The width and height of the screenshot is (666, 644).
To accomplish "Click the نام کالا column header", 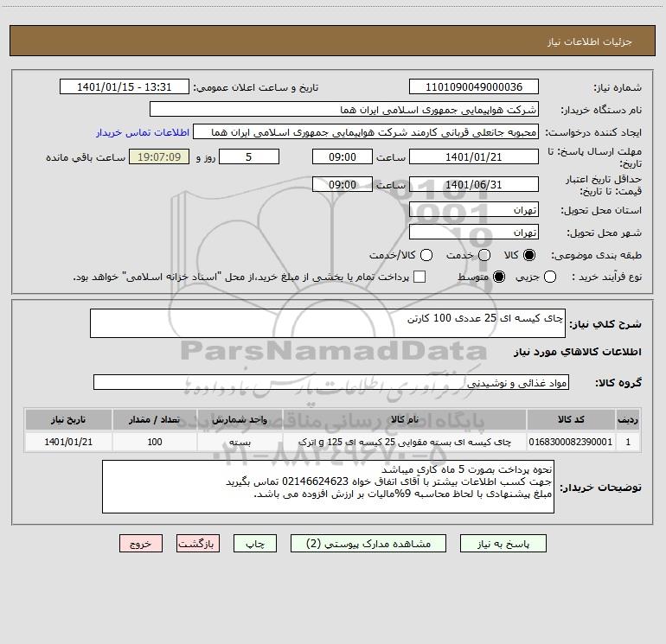I will pos(405,420).
